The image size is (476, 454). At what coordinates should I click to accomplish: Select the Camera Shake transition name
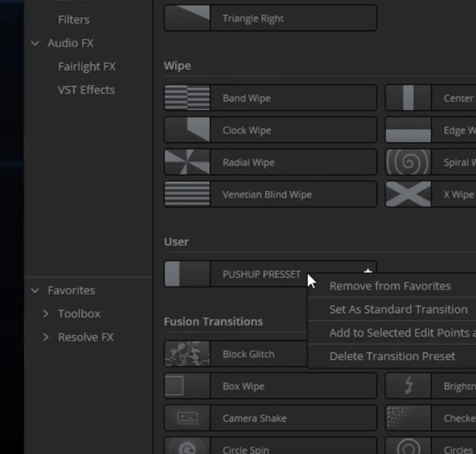pyautogui.click(x=255, y=418)
